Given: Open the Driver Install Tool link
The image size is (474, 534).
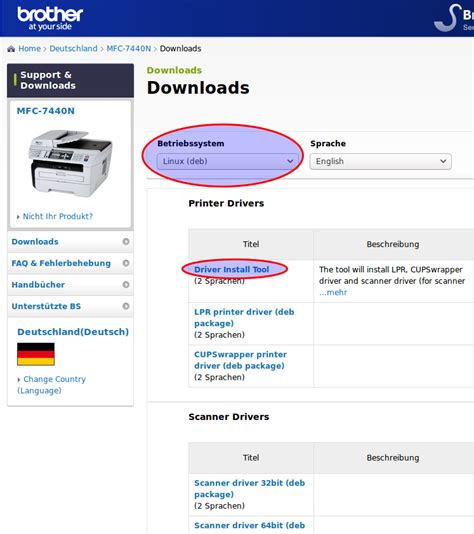Looking at the screenshot, I should pyautogui.click(x=232, y=269).
